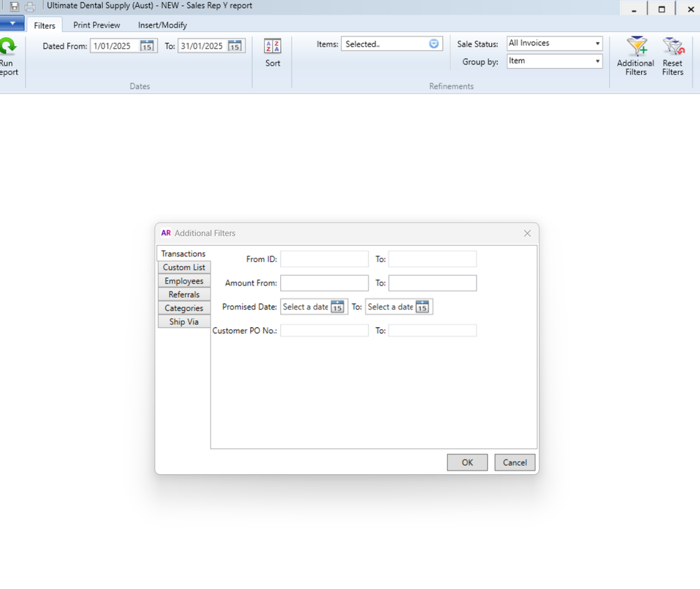This screenshot has height=589, width=700.
Task: Open the Sort options icon
Action: (x=273, y=47)
